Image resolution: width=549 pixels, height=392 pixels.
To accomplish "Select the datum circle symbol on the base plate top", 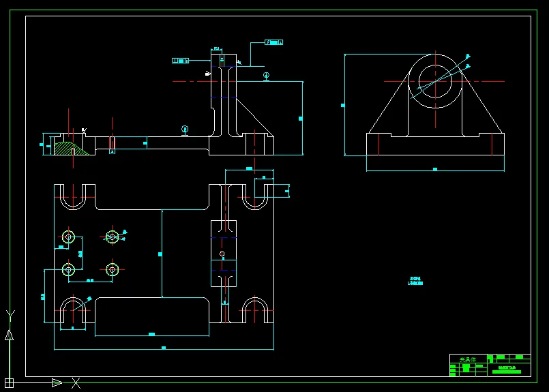I will click(x=185, y=130).
